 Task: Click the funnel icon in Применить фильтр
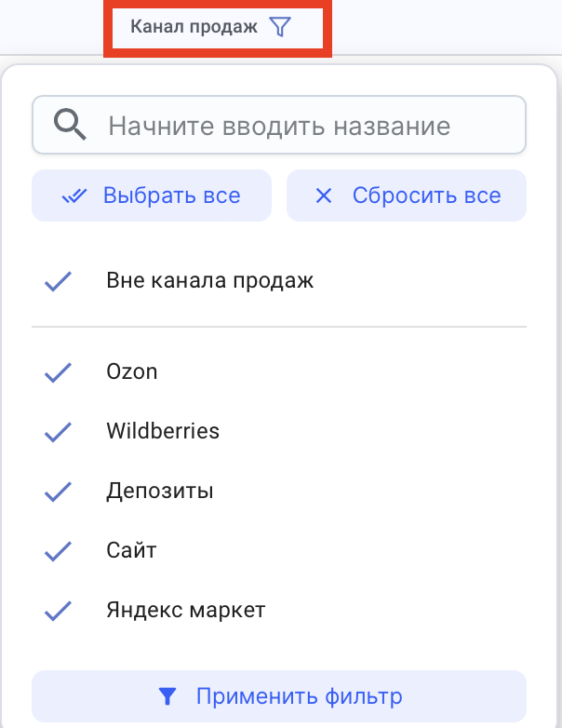click(167, 695)
